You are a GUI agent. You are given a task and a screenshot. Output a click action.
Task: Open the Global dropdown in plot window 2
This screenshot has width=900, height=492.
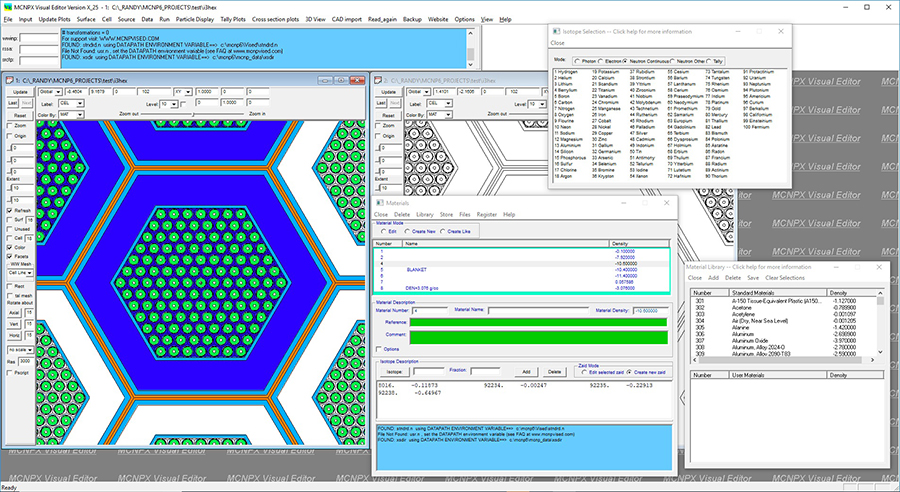click(x=426, y=92)
